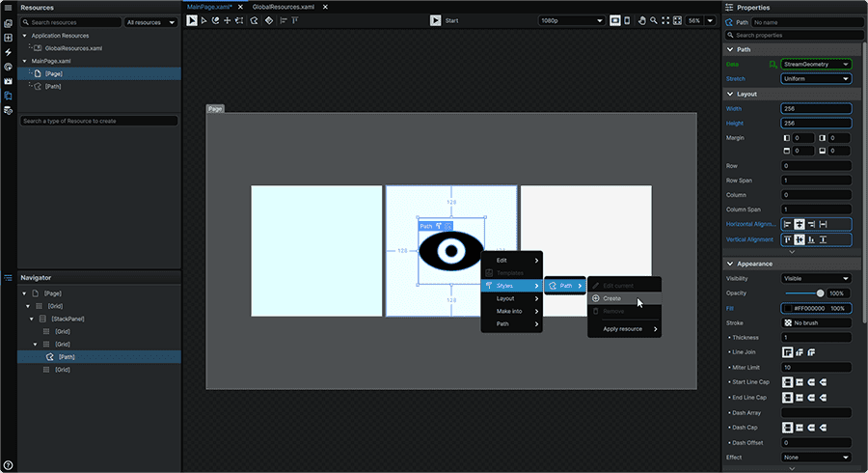Focus the Search resources field
Viewport: 868px width, 473px height.
(70, 22)
